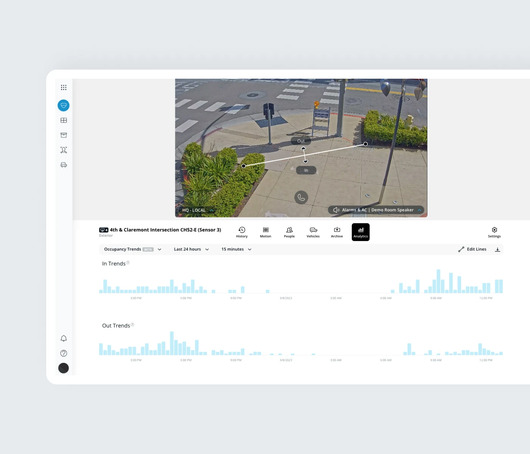
Task: Click the phone call button on video
Action: 301,197
